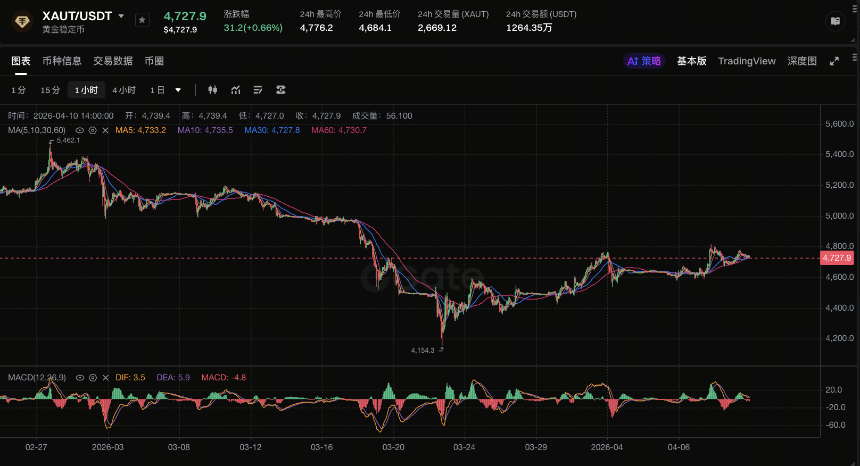Open the candlestick chart type icon
This screenshot has height=466, width=860.
pyautogui.click(x=213, y=90)
